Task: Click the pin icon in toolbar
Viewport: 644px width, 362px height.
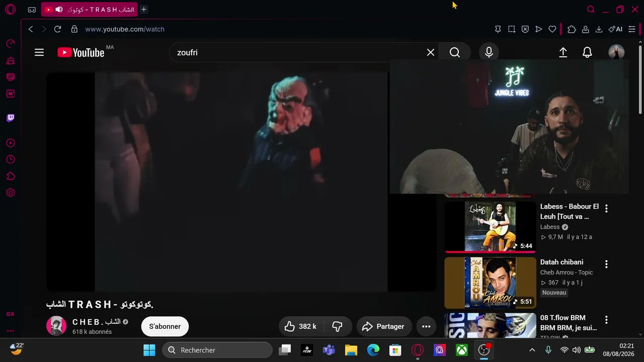Action: (x=498, y=29)
